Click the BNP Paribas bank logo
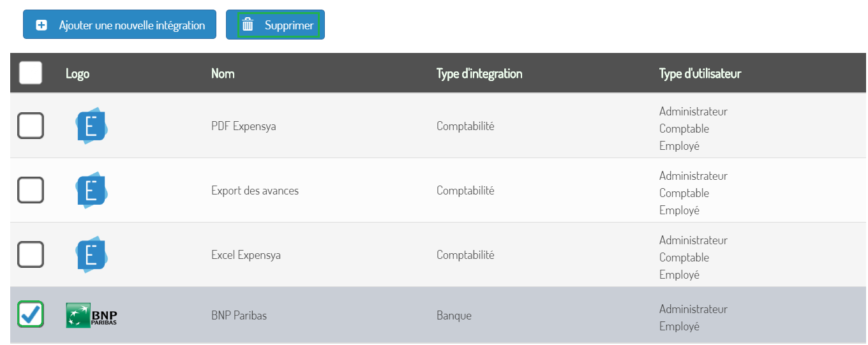Image resolution: width=868 pixels, height=345 pixels. [x=91, y=316]
